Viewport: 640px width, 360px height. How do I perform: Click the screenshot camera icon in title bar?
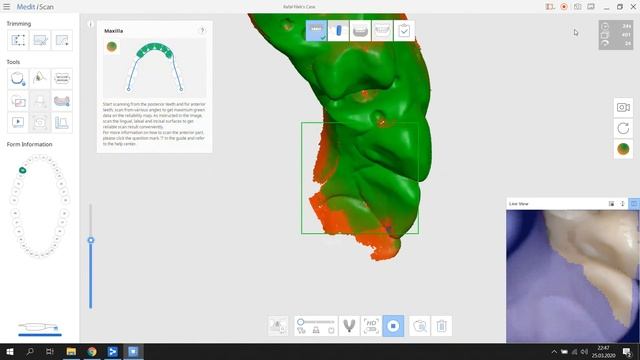click(x=577, y=7)
